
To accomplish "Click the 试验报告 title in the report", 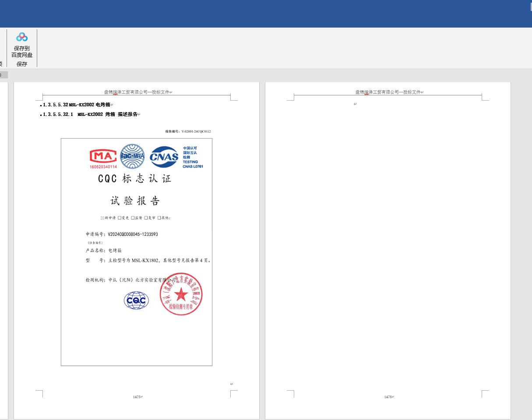I will click(x=135, y=201).
